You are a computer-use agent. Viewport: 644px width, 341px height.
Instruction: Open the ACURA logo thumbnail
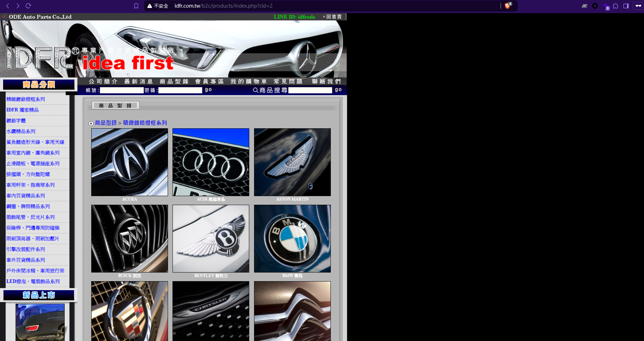coord(130,162)
